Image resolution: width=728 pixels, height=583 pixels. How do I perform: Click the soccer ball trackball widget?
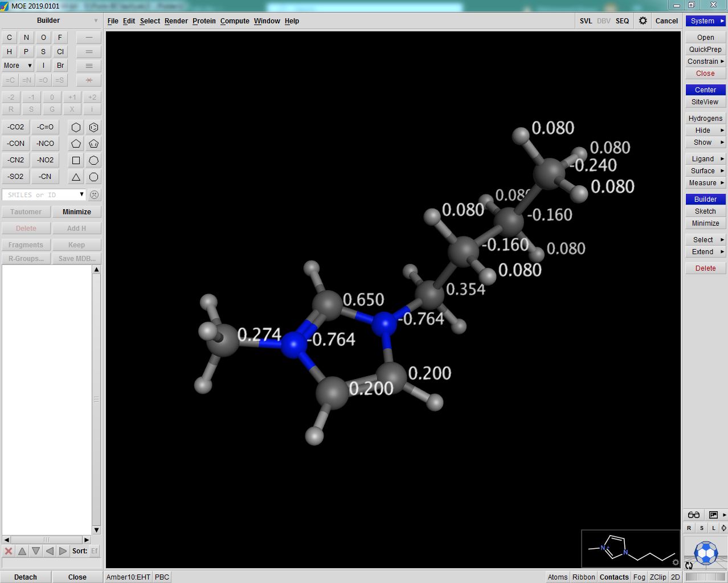[706, 552]
